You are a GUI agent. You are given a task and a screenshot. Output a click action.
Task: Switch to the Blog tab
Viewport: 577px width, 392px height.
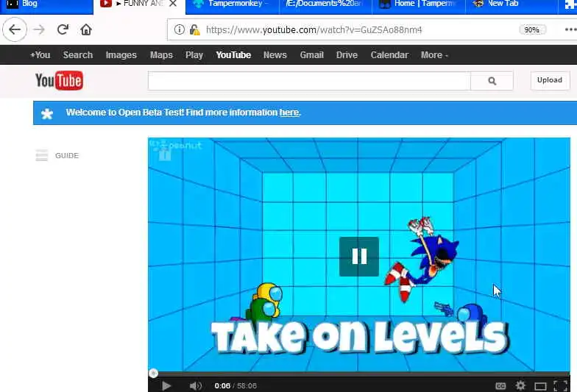pyautogui.click(x=47, y=4)
